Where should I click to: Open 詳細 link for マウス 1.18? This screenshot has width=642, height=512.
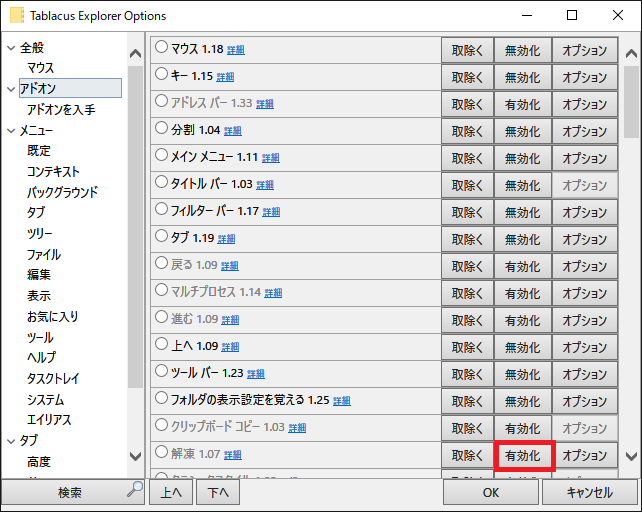coord(236,50)
